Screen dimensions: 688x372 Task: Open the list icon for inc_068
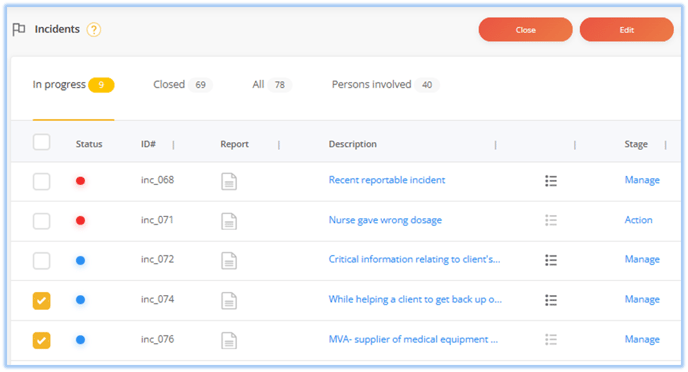(x=551, y=181)
